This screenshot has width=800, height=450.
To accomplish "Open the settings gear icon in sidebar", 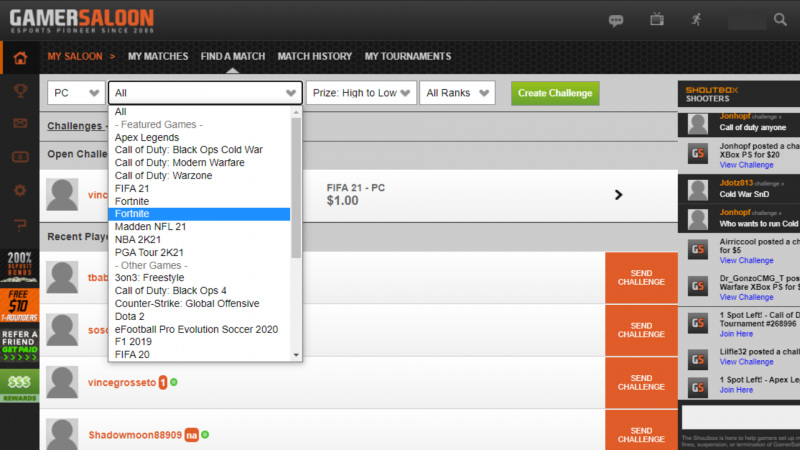I will tap(20, 191).
